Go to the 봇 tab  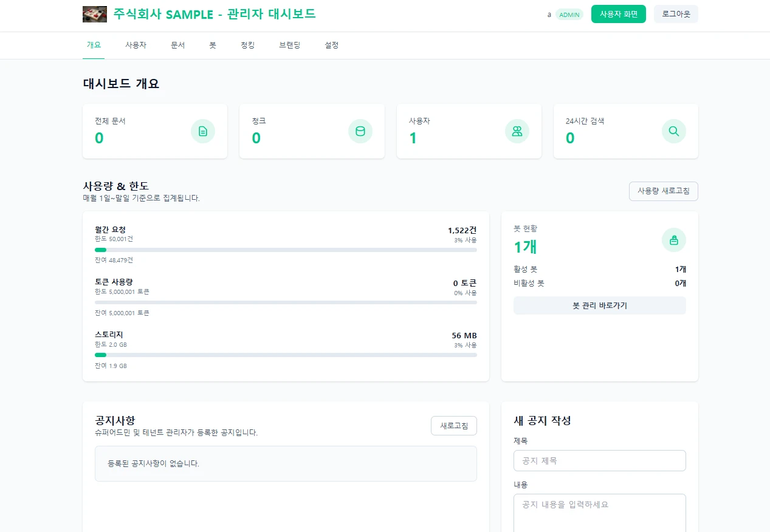(x=213, y=45)
